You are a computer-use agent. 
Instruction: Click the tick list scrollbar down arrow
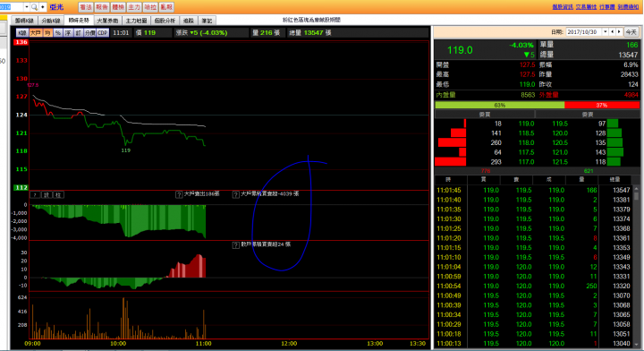tap(636, 344)
